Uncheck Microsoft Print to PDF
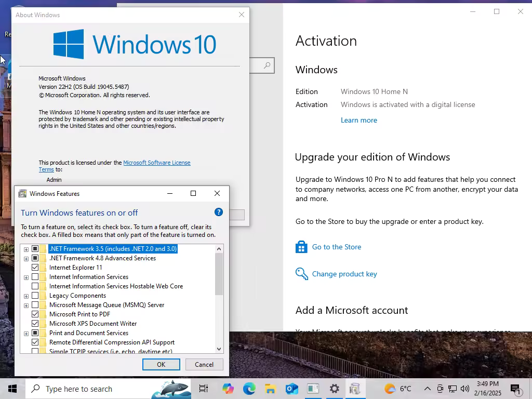The image size is (532, 399). (35, 314)
